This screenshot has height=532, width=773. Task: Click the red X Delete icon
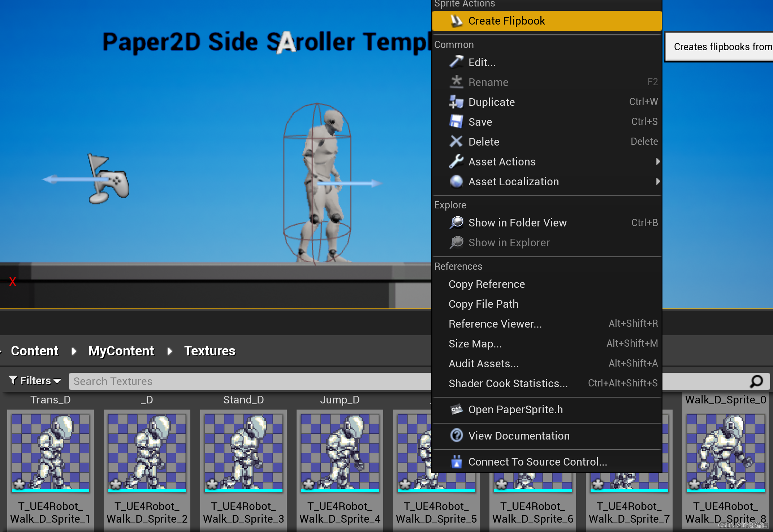(x=456, y=142)
